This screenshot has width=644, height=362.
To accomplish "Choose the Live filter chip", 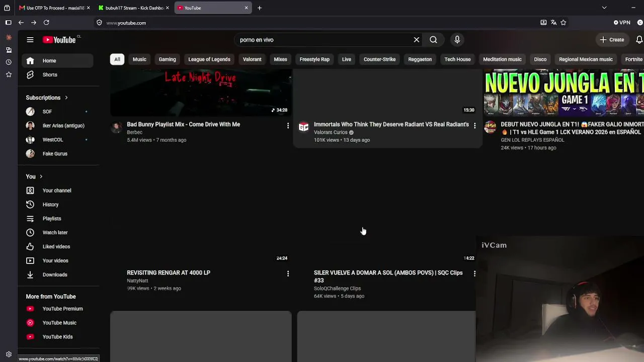I will click(x=347, y=59).
